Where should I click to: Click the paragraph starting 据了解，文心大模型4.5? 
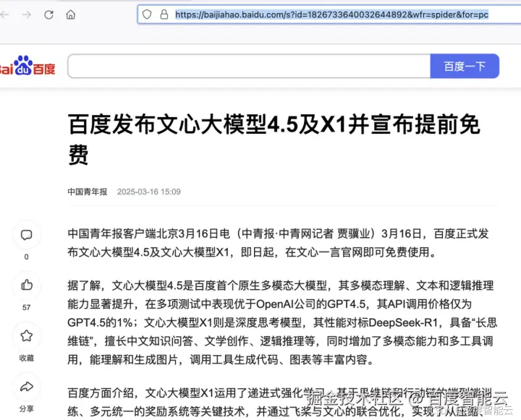point(282,322)
